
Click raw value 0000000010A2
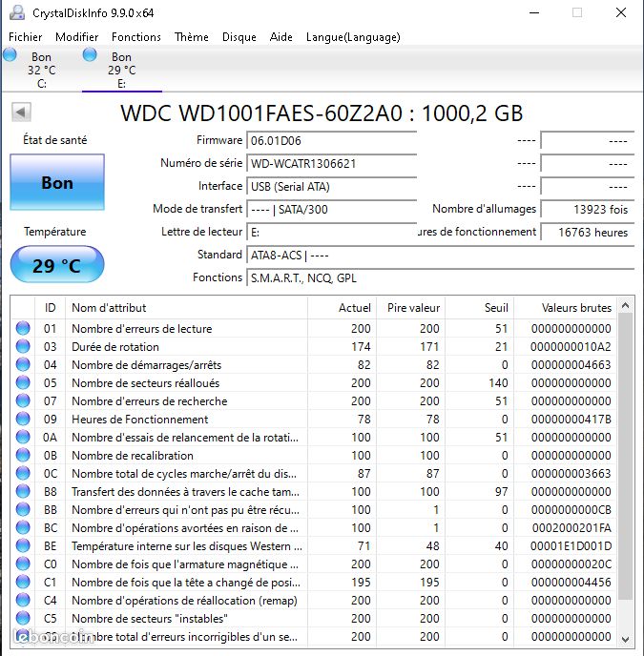coord(571,347)
